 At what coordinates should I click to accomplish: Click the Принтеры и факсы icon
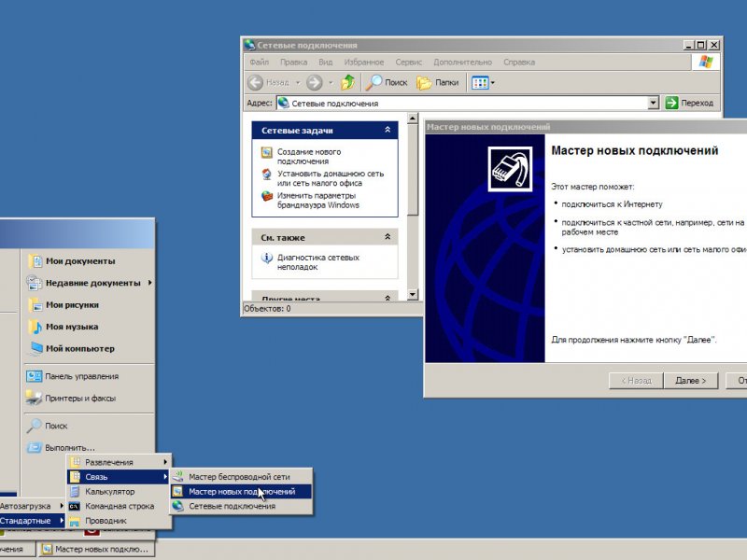pyautogui.click(x=35, y=399)
